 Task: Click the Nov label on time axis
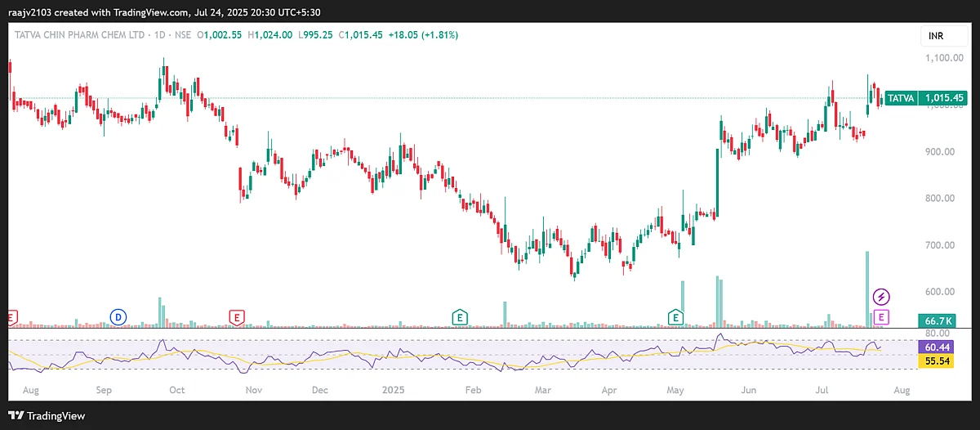click(253, 392)
